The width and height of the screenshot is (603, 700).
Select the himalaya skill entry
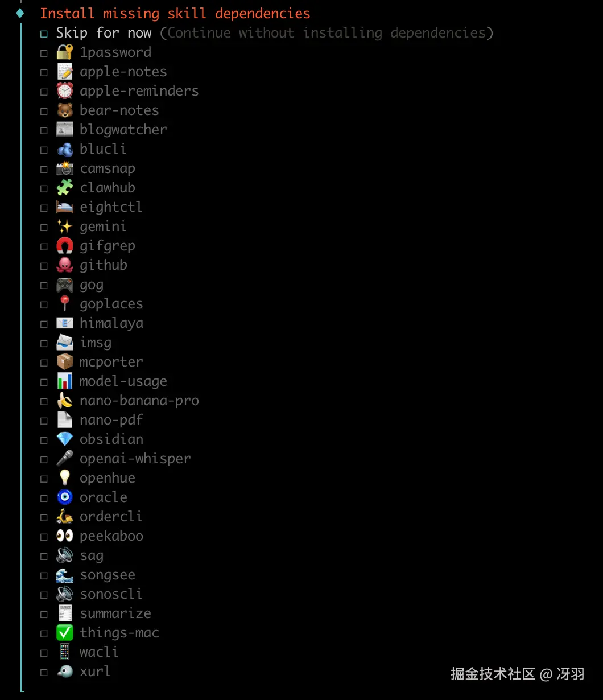(111, 323)
